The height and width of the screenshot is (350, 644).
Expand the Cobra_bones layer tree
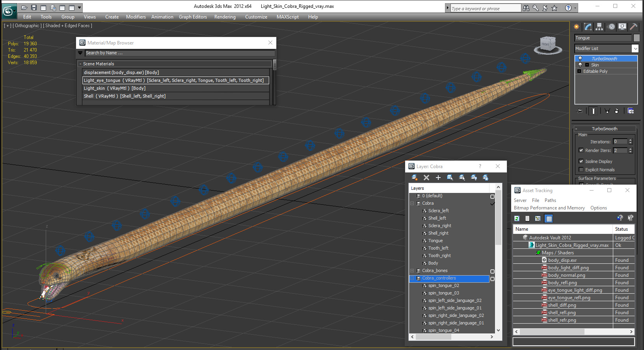(412, 271)
